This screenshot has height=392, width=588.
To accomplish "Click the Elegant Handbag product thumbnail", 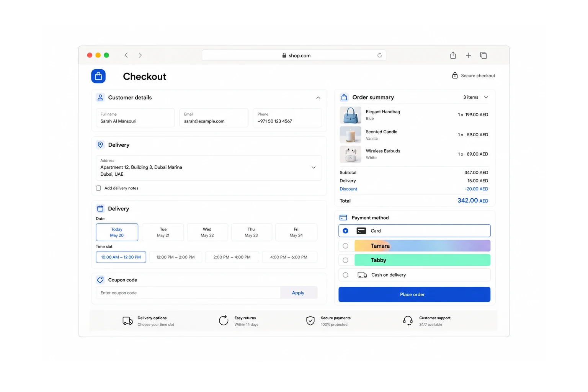I will tap(350, 115).
